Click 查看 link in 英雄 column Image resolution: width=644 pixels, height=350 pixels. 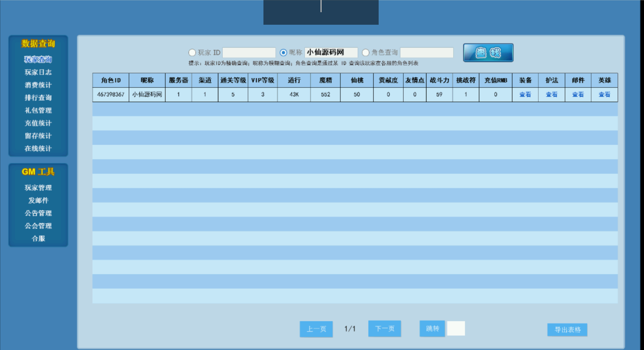[x=604, y=94]
